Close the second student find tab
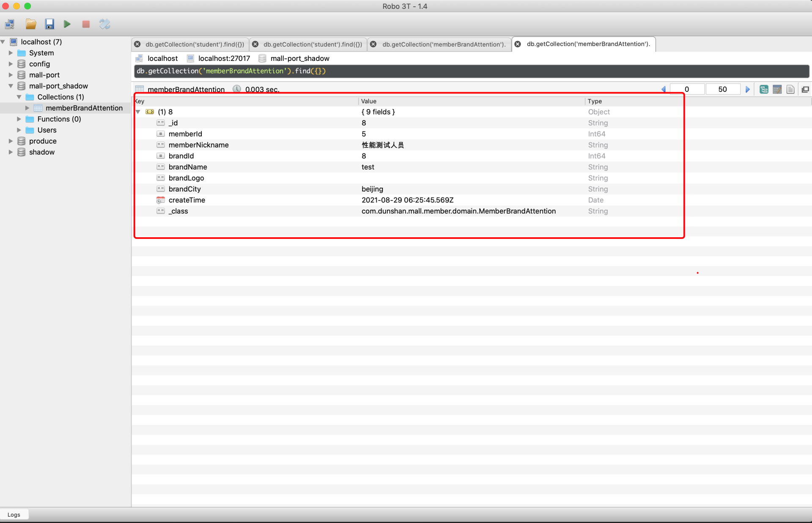Viewport: 812px width, 523px height. coord(255,44)
